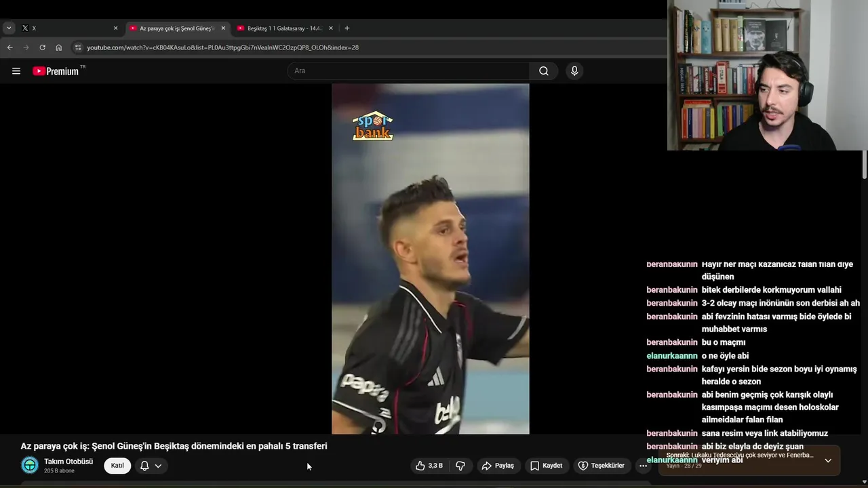View site information icon in address bar
This screenshot has width=868, height=488.
pos(78,47)
